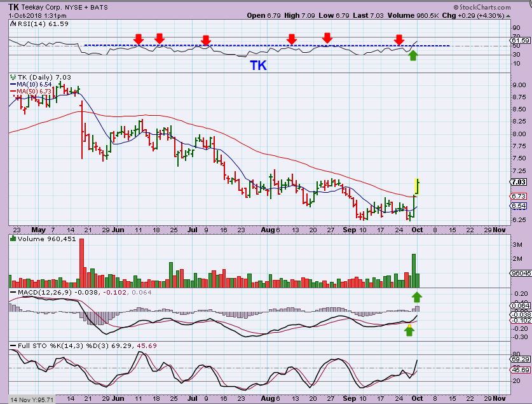Click the small triangle after Chg value
The width and height of the screenshot is (532, 404).
point(508,16)
